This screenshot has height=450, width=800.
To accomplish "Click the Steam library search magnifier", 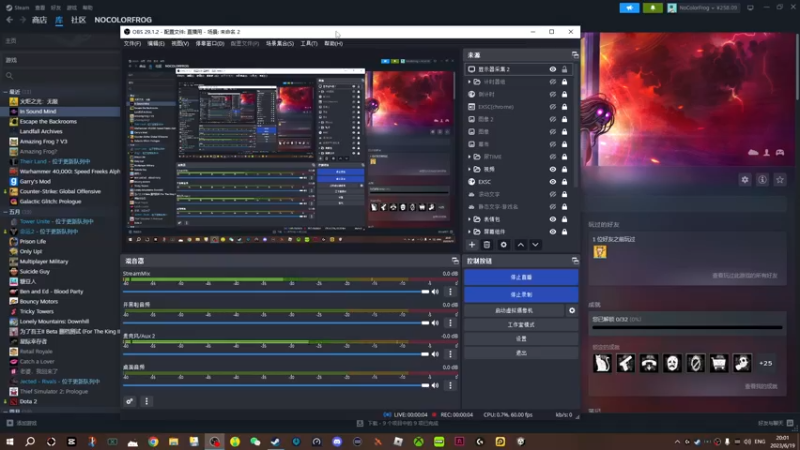I will point(9,76).
